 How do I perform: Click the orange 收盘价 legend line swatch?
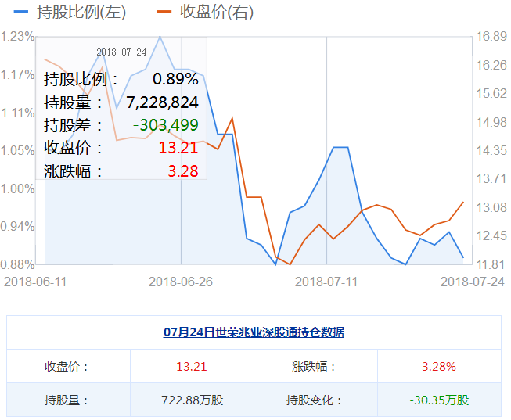point(164,12)
